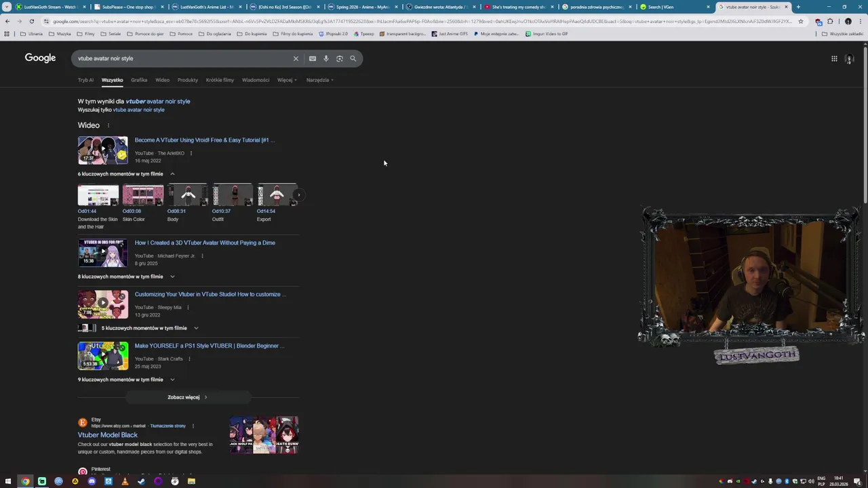868x488 pixels.
Task: Open the Google apps grid
Action: [x=834, y=59]
